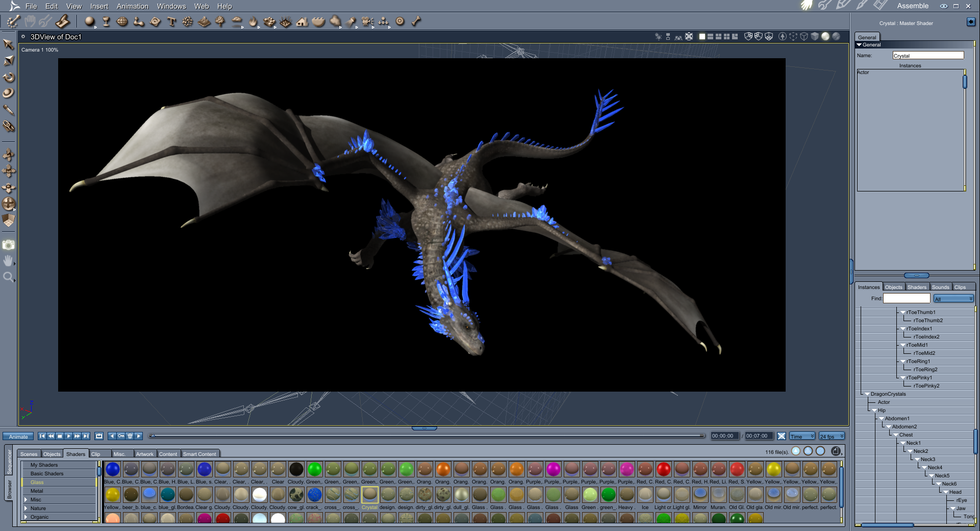
Task: Select the Bone tool in the toolbar
Action: (416, 21)
